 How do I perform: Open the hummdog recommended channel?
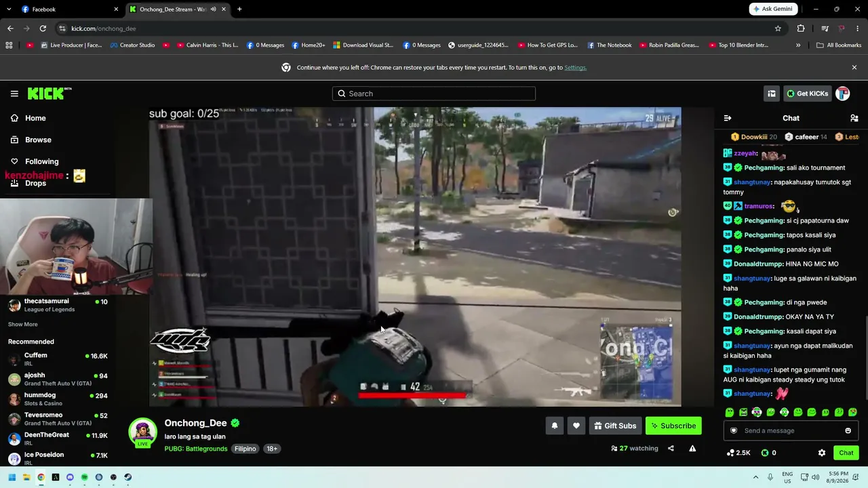[x=58, y=399]
